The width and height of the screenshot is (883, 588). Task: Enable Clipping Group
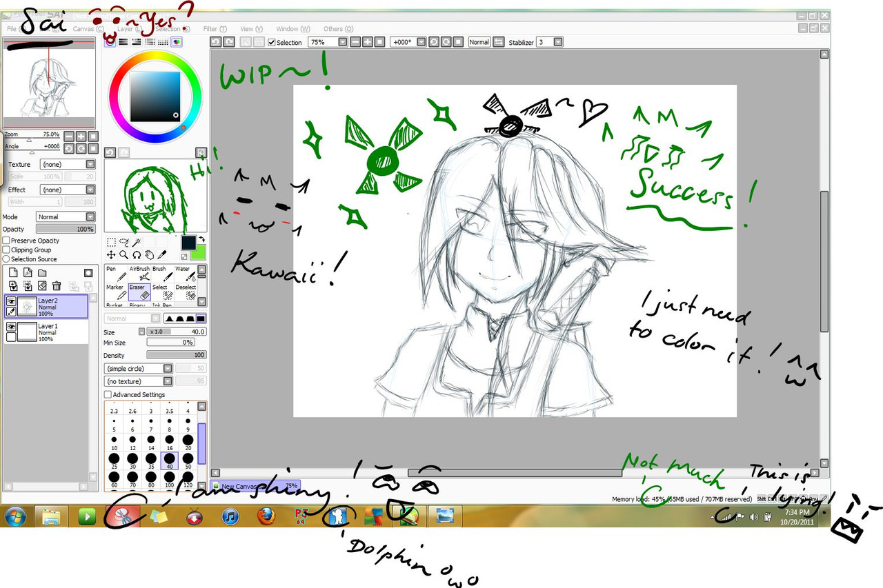tap(6, 250)
